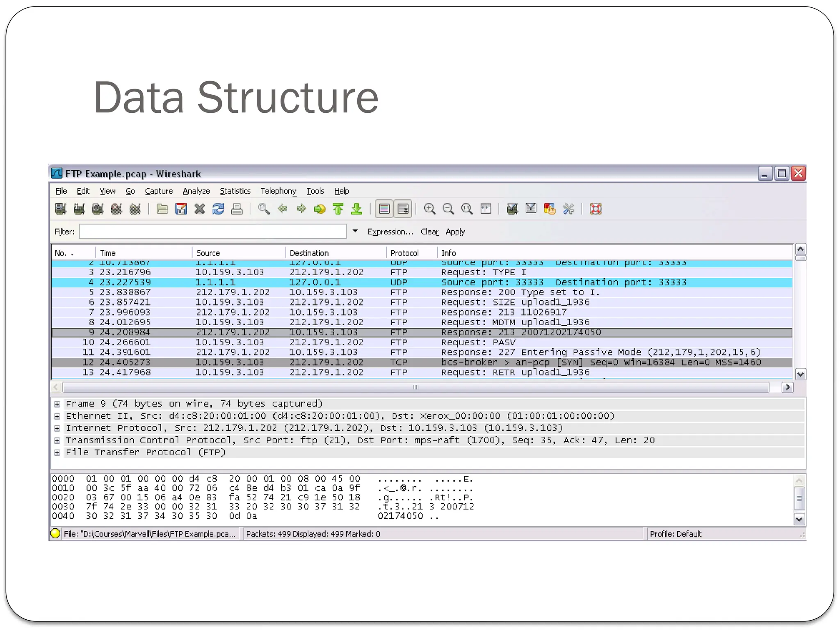Expand the Ethernet II tree node
Viewport: 840px width, 630px height.
click(x=57, y=416)
